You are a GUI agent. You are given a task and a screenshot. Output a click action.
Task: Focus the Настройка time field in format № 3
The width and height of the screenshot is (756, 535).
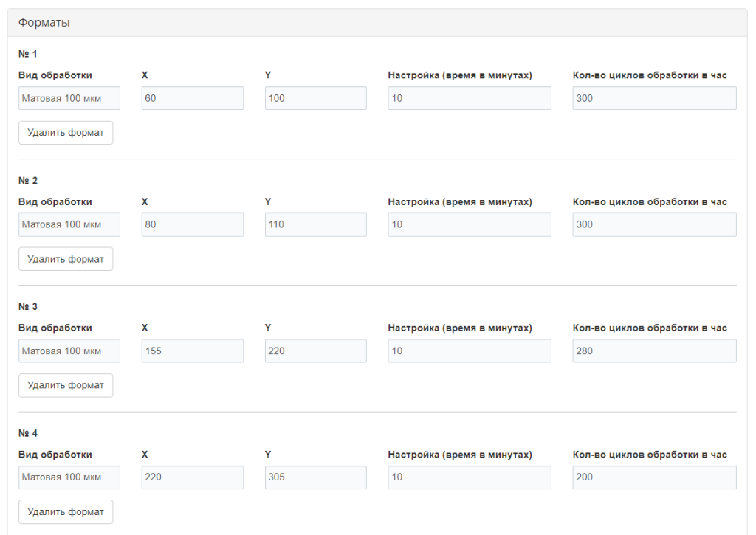click(469, 351)
